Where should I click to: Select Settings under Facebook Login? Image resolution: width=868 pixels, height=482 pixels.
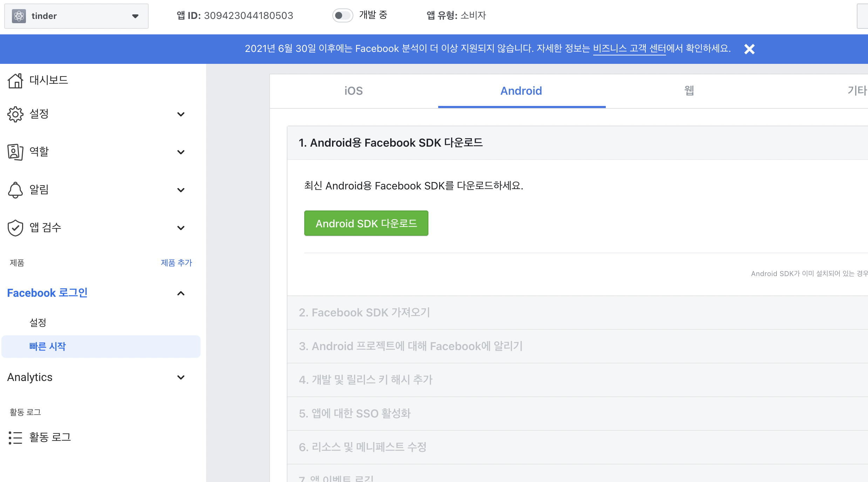[x=38, y=322]
